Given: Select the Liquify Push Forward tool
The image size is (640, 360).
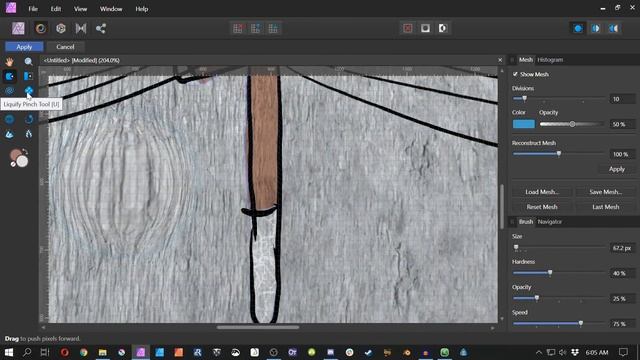Looking at the screenshot, I should (9, 76).
